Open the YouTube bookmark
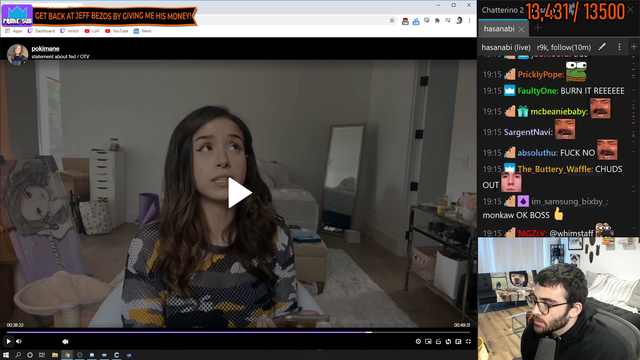This screenshot has width=640, height=360. (x=117, y=31)
